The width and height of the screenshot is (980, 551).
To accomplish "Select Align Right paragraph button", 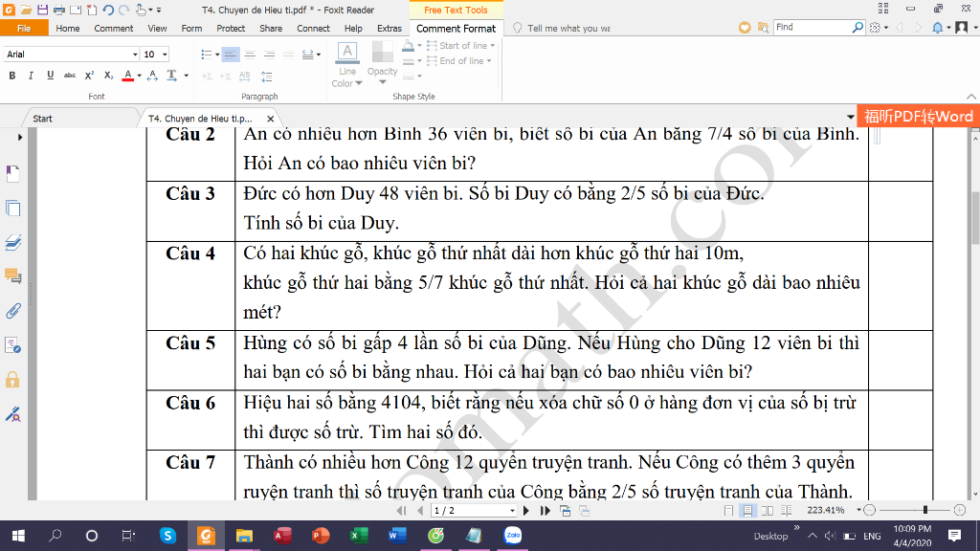I will (x=269, y=55).
